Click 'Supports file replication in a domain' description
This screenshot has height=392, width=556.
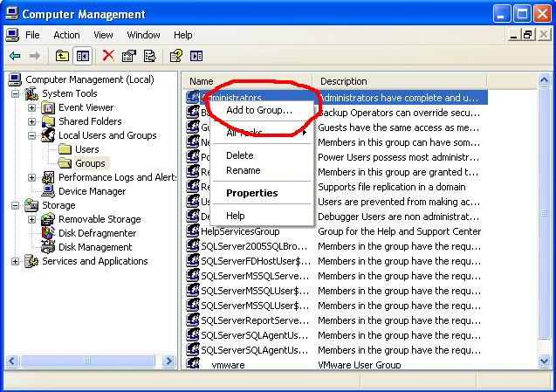coord(392,187)
